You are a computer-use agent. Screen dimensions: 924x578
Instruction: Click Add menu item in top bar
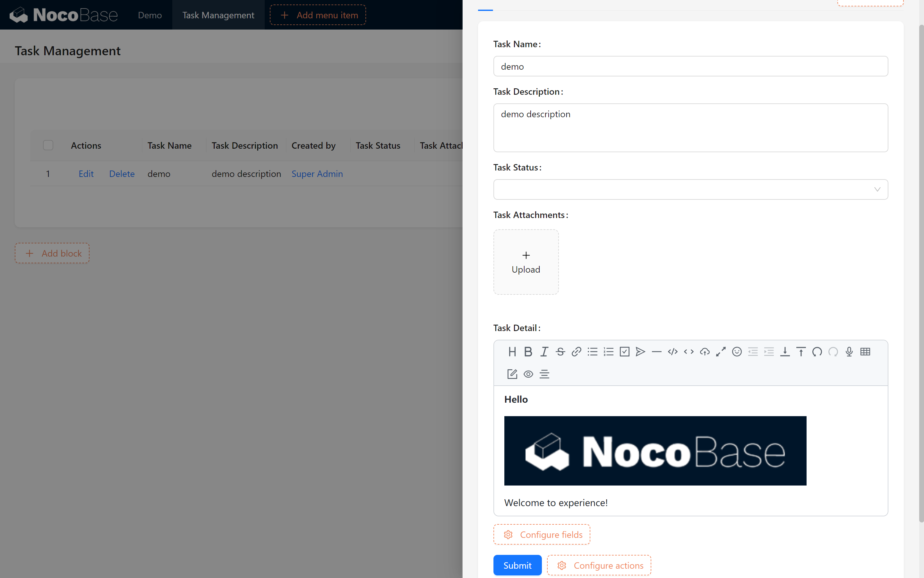(318, 15)
